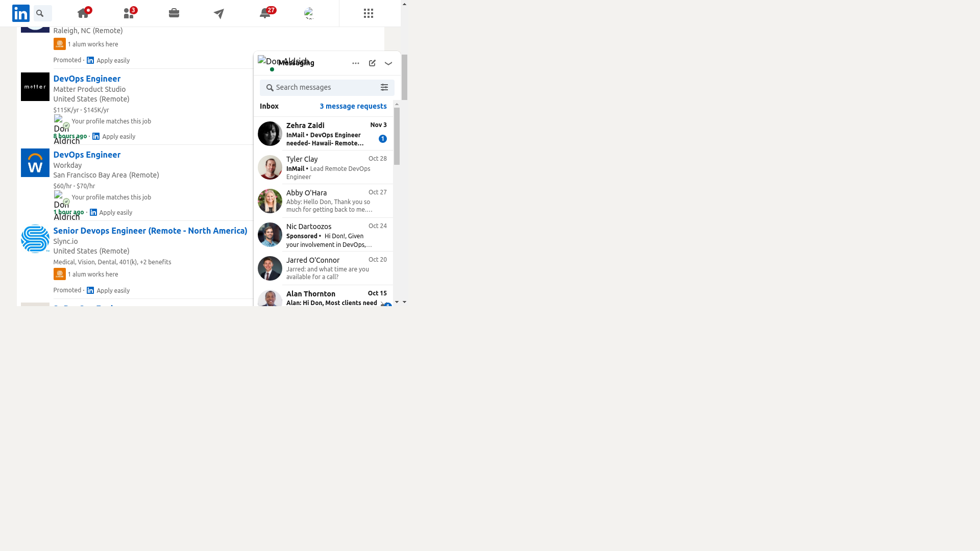Compose a new message icon
The width and height of the screenshot is (980, 551).
pyautogui.click(x=372, y=63)
